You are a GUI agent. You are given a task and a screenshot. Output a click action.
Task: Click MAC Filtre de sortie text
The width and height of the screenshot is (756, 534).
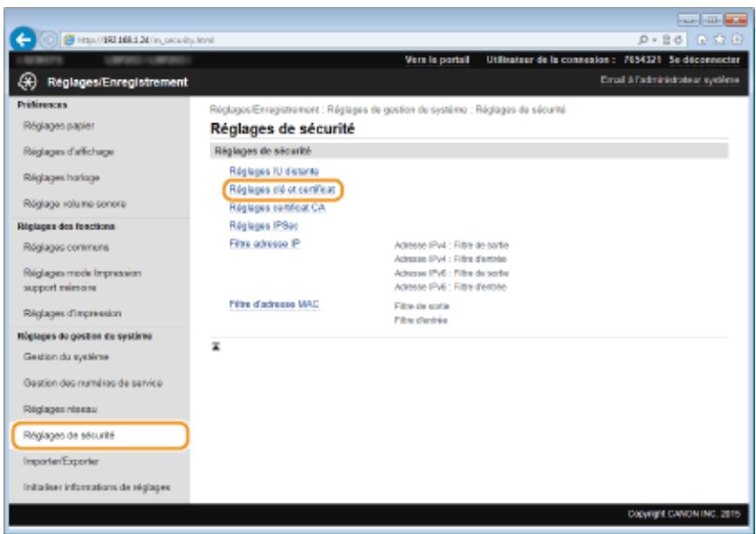tap(421, 307)
